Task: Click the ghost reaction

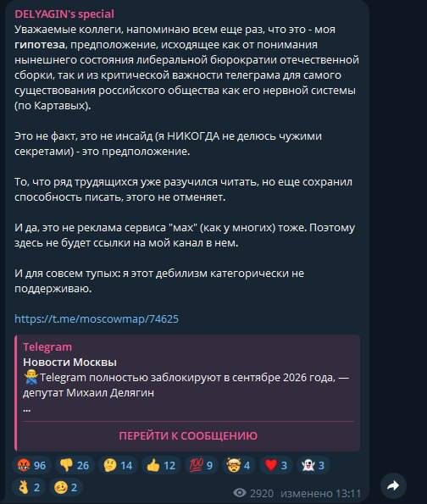Action: click(x=313, y=465)
